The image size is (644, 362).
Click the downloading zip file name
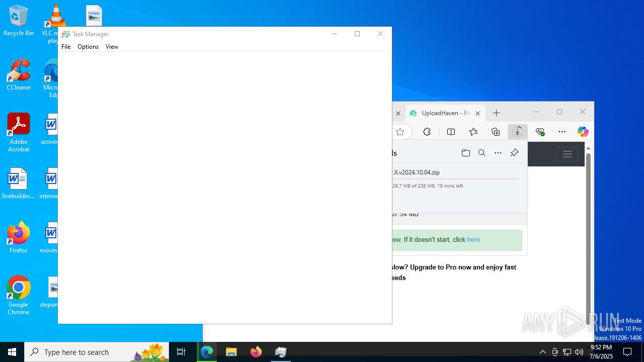point(416,172)
